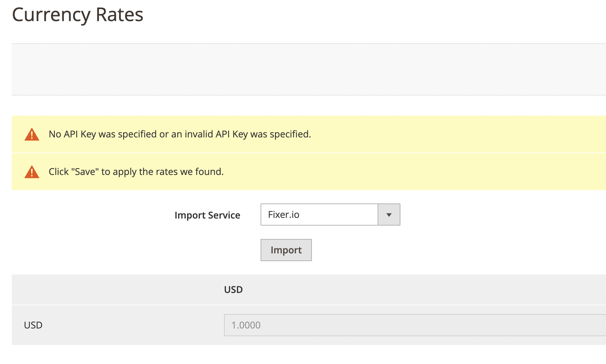The height and width of the screenshot is (364, 606).
Task: Click the Fixer.io text in the combo box
Action: [283, 215]
